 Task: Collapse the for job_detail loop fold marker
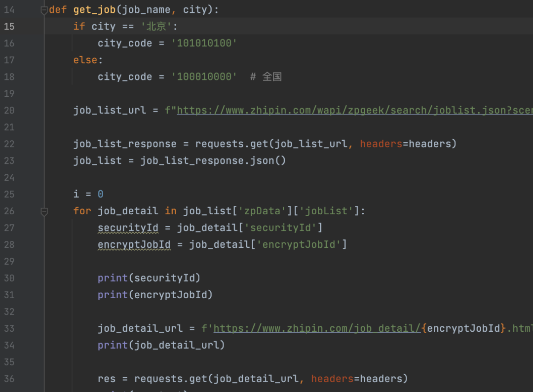click(44, 211)
